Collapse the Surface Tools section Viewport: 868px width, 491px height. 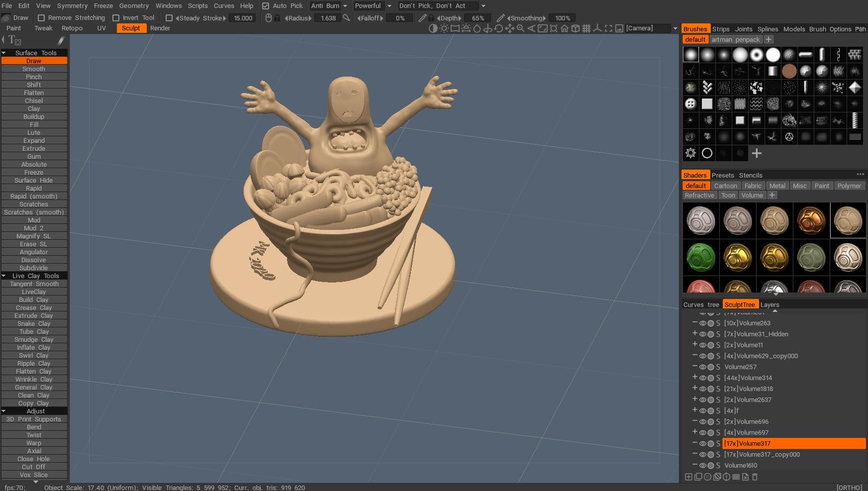coord(4,53)
